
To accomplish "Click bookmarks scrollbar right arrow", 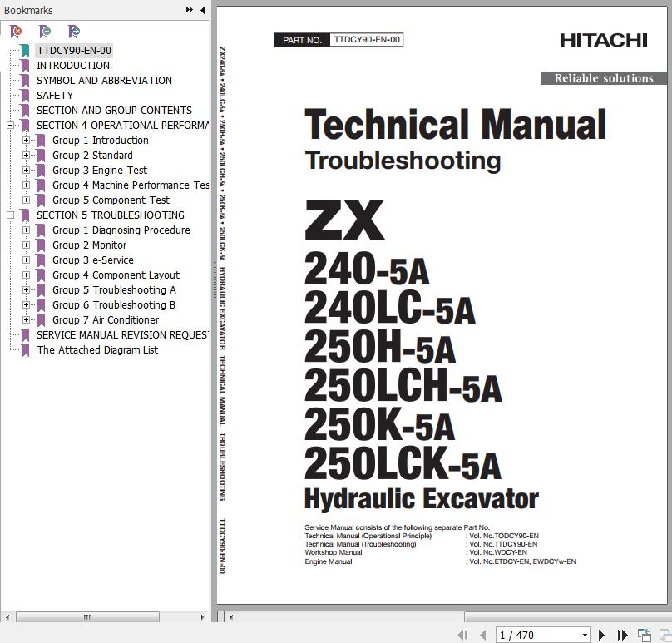I will tap(202, 617).
